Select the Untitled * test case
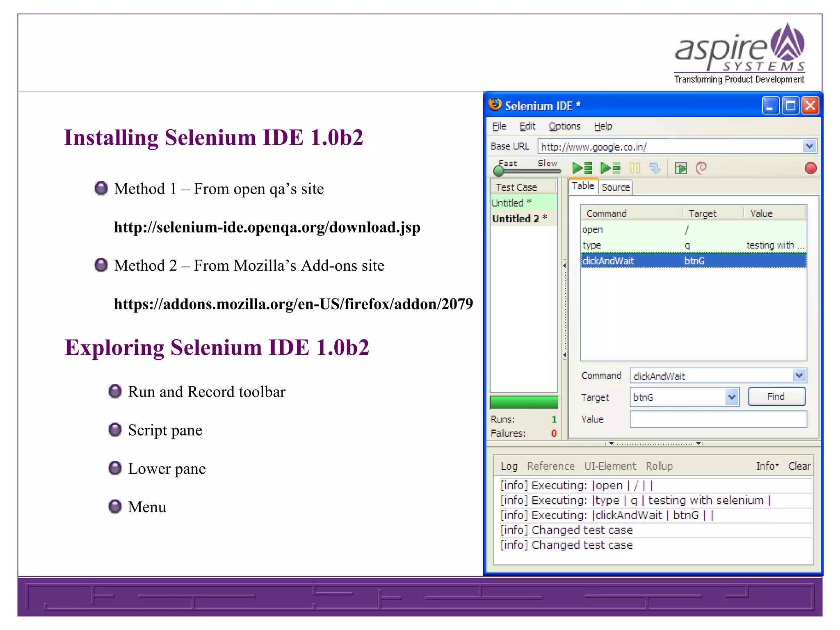 coord(524,203)
